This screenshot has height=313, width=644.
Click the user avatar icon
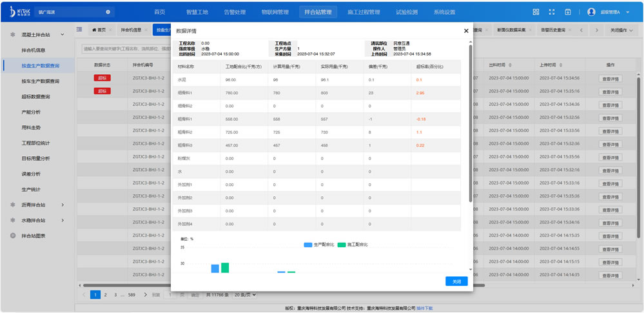(591, 12)
